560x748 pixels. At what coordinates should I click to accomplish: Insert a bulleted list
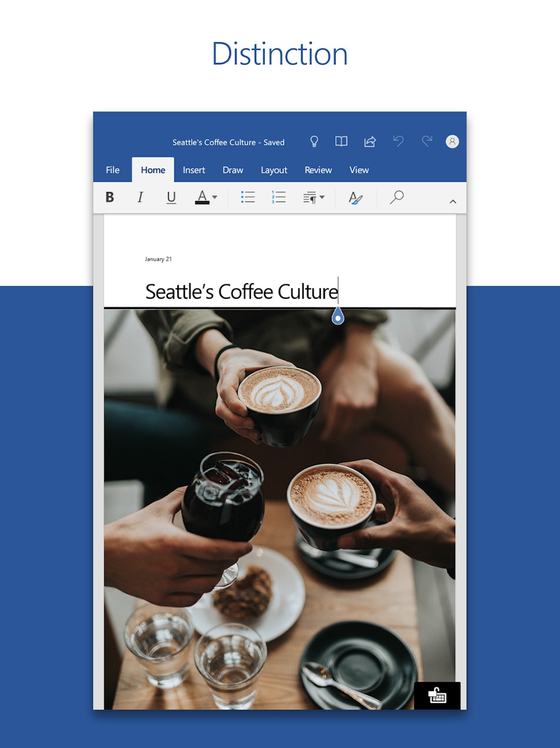coord(248,197)
